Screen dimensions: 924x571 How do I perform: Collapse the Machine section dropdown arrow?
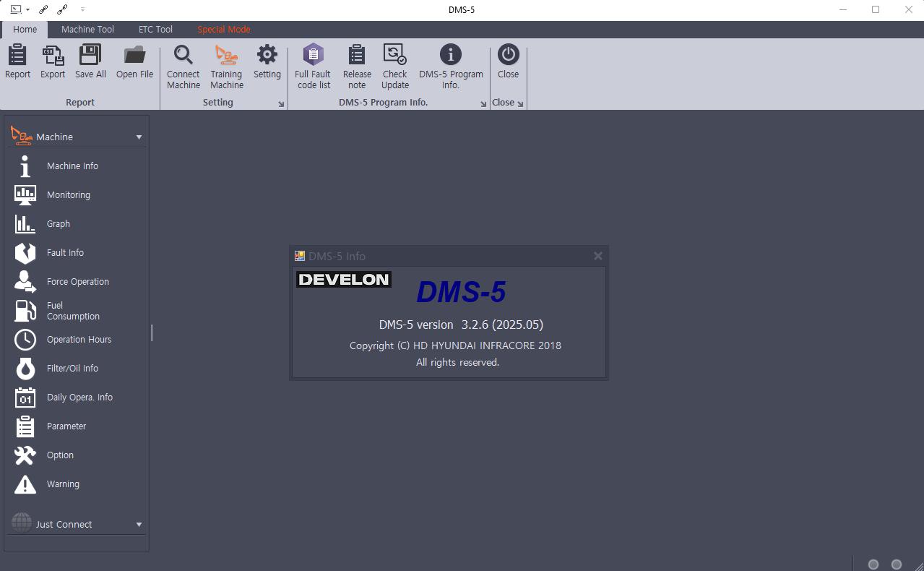[x=139, y=137]
